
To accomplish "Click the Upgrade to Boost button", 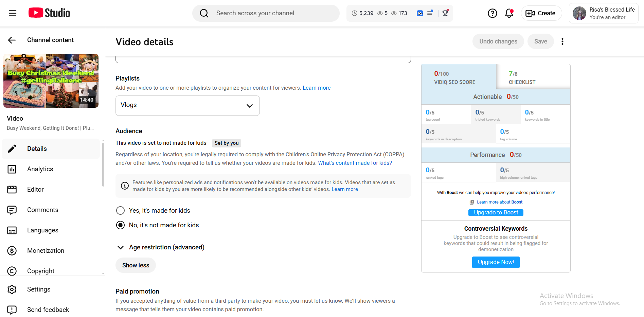I will [496, 213].
